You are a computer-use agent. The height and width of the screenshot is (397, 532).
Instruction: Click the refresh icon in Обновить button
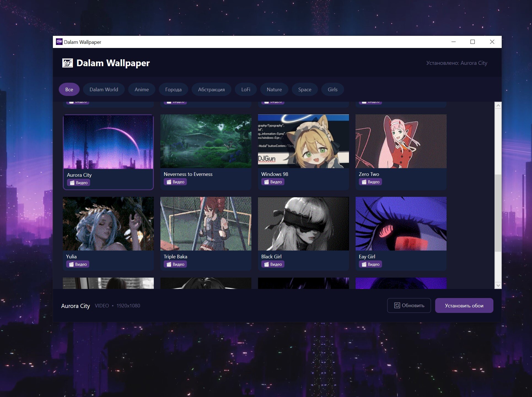pyautogui.click(x=397, y=305)
